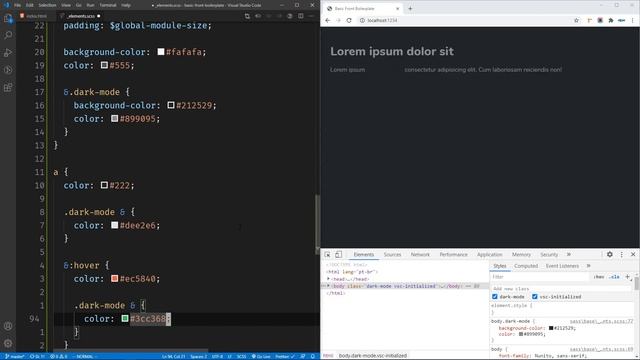Switch to the DevTools Sources tab
Screen dimensions: 640x360
point(392,254)
